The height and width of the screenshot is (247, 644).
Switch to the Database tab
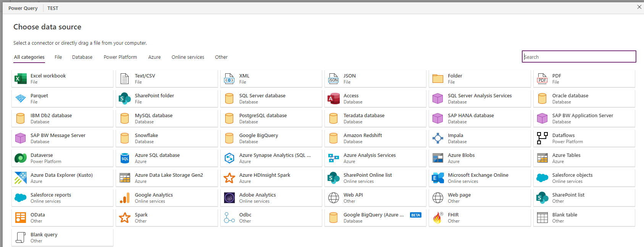tap(82, 57)
